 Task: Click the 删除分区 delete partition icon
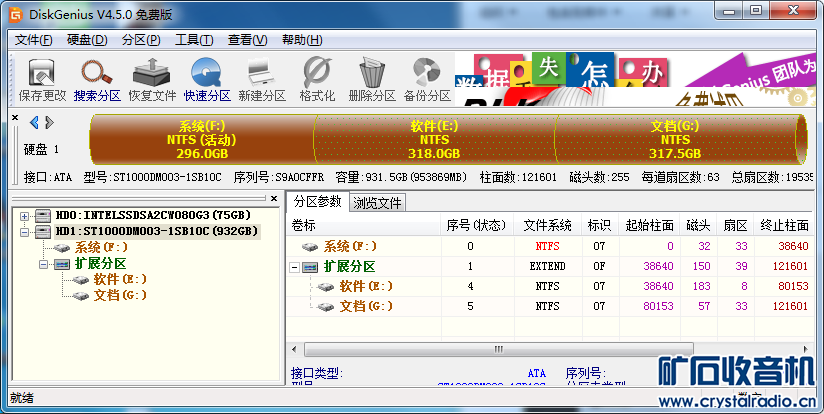[372, 73]
